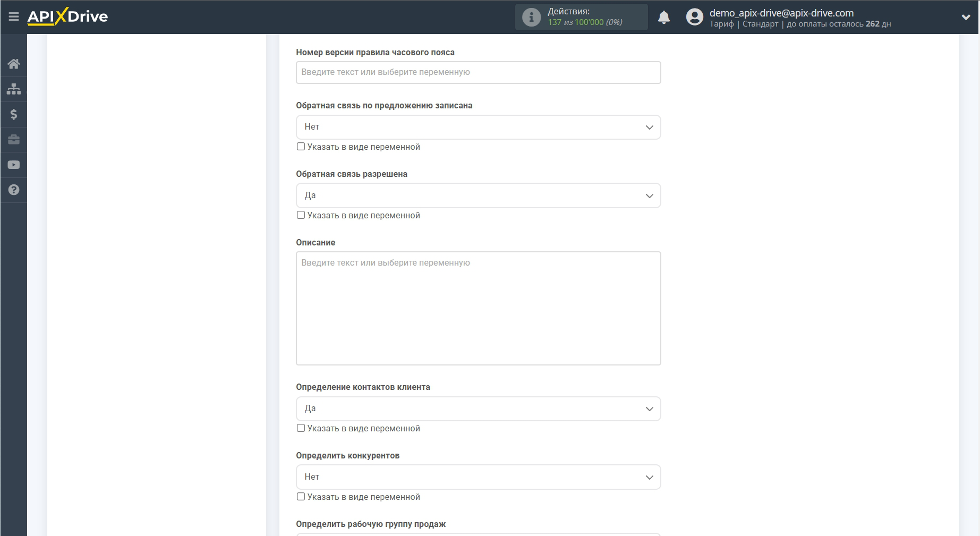980x536 pixels.
Task: Click the ApiX-Drive logo
Action: point(67,16)
